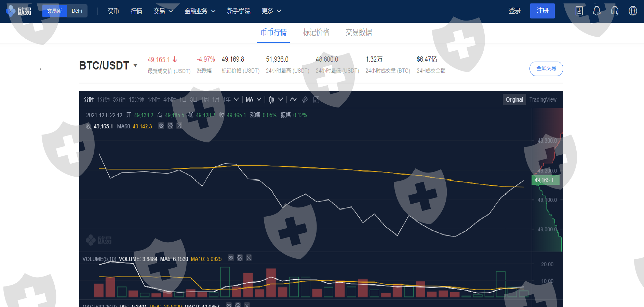Click the 49,165.1 current price tag
The image size is (644, 307).
coord(546,180)
